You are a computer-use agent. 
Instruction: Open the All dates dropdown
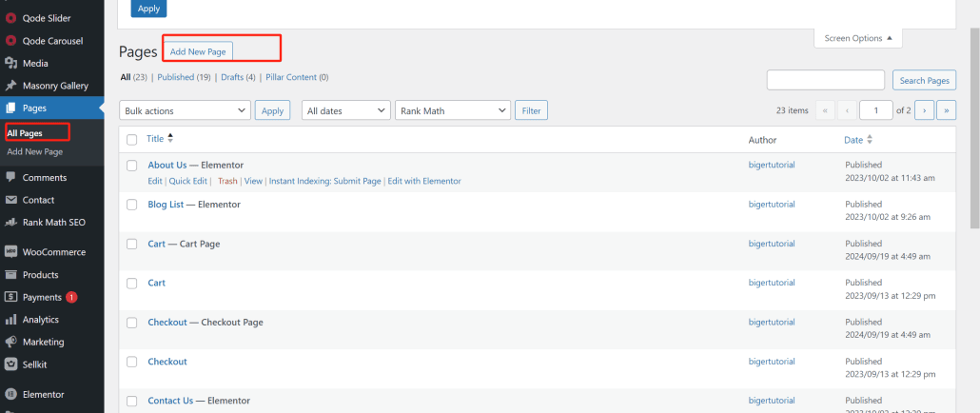(x=346, y=110)
